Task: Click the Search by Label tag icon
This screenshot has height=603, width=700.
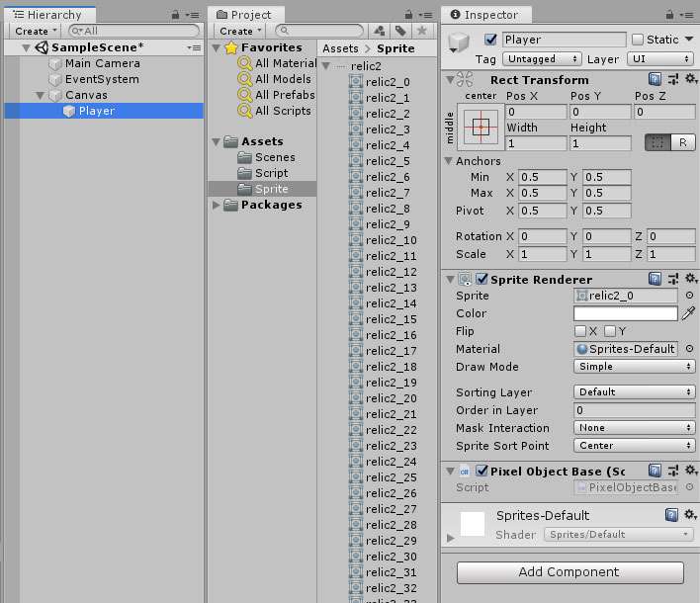Action: [x=400, y=31]
